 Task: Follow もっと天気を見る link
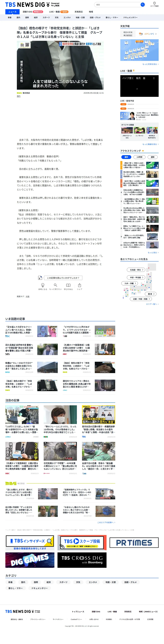150,64
